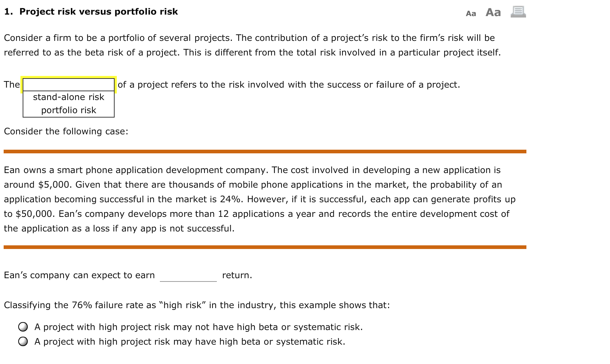The image size is (610, 364).
Task: Click the small Aa icon to shrink text
Action: (471, 13)
